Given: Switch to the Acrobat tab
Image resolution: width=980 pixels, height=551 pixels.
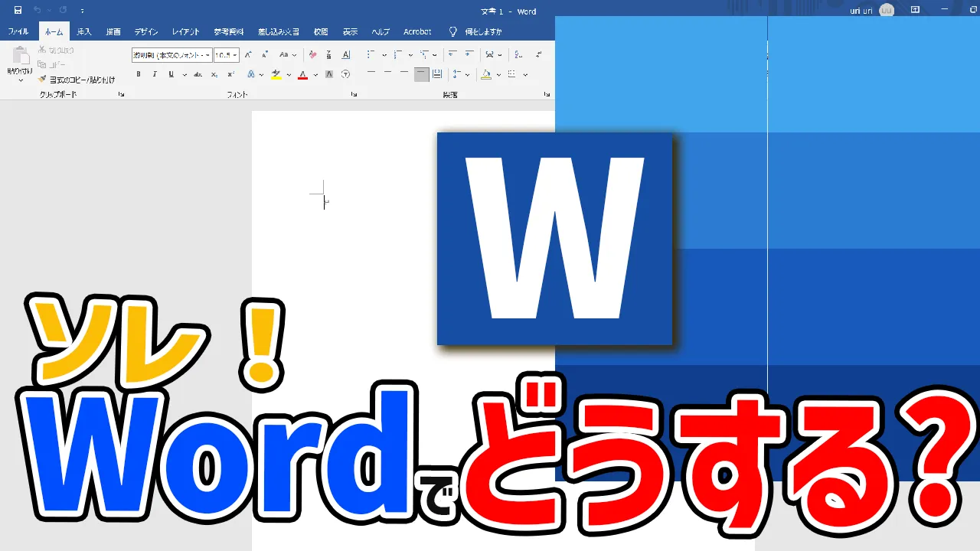Looking at the screenshot, I should [x=417, y=32].
